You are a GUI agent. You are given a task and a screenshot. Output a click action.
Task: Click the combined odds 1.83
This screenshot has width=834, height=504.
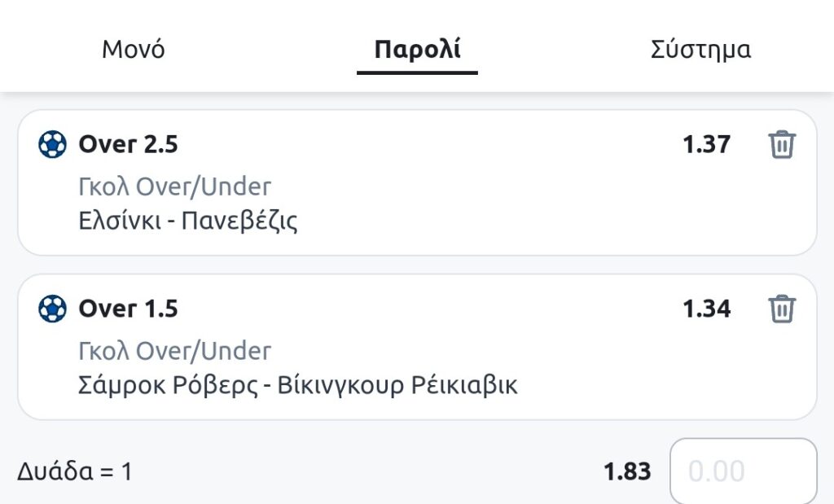627,471
